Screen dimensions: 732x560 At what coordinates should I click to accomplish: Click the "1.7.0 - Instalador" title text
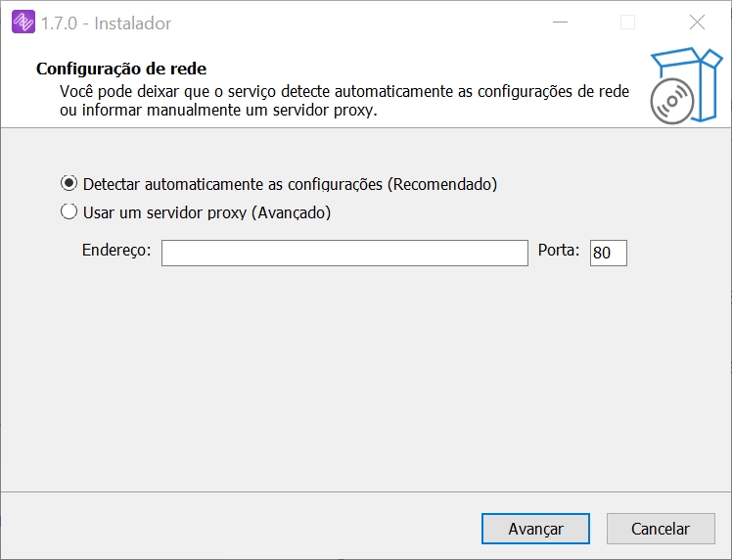[106, 23]
